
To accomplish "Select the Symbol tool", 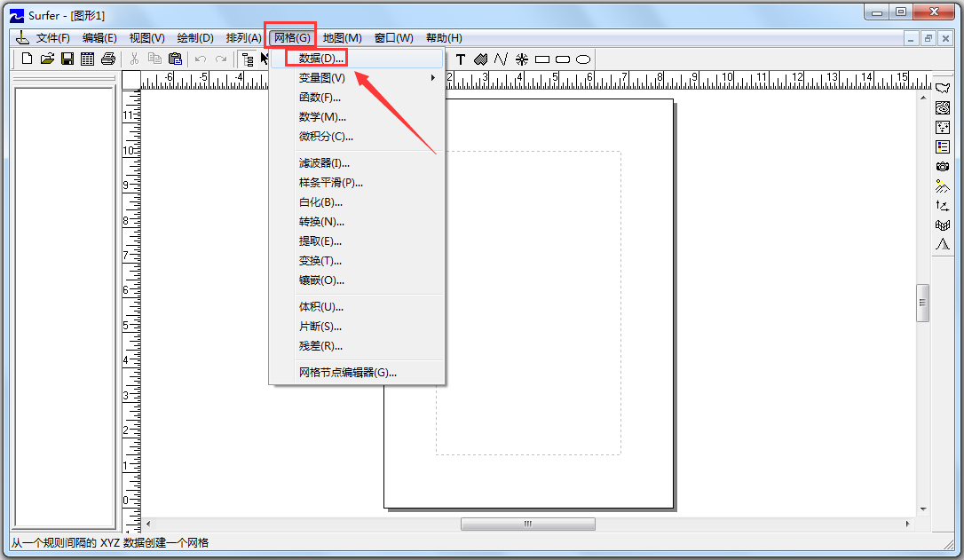I will pyautogui.click(x=521, y=59).
